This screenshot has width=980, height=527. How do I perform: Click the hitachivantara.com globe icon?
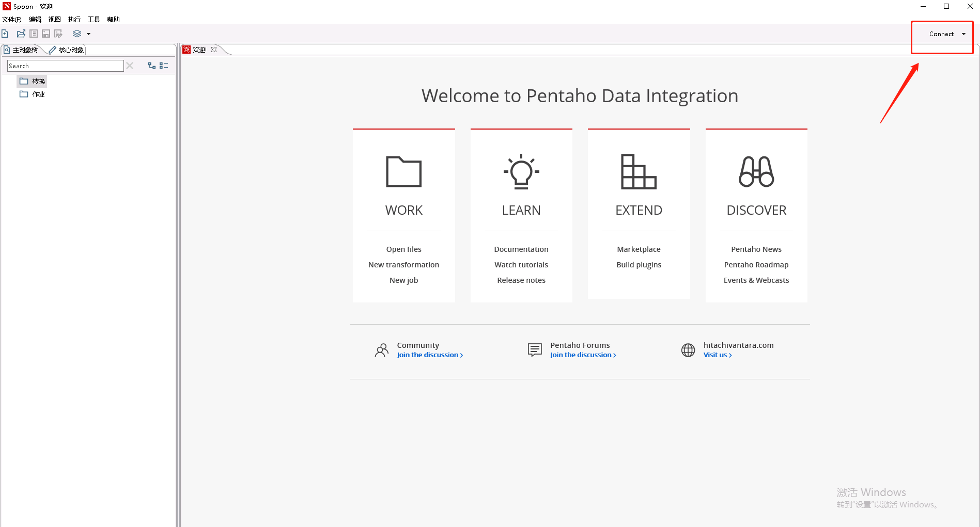coord(688,350)
